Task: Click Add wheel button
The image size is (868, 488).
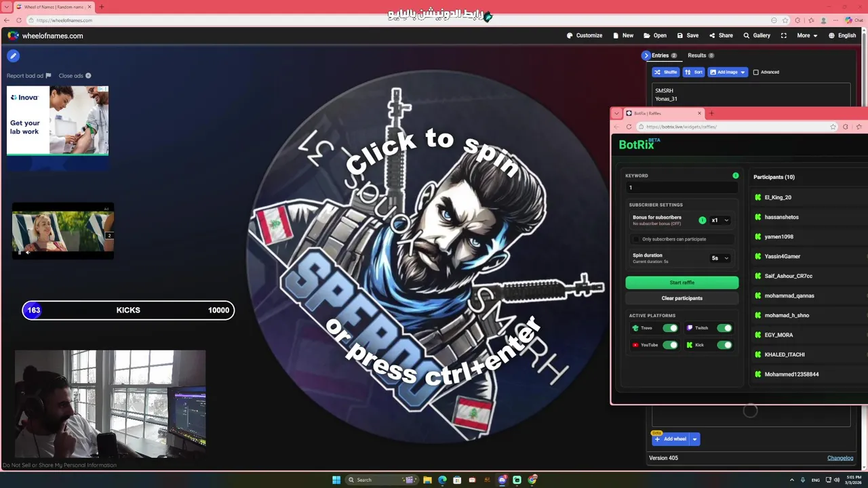Action: [x=670, y=439]
